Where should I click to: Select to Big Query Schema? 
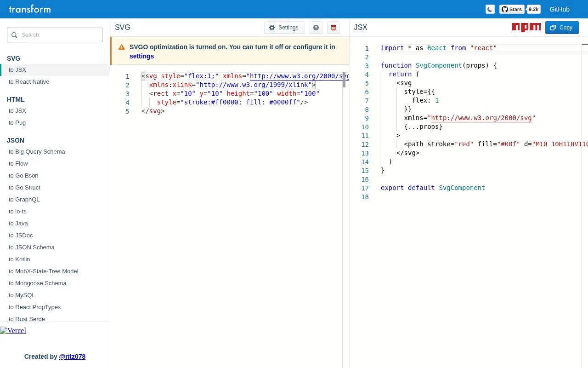(55, 152)
